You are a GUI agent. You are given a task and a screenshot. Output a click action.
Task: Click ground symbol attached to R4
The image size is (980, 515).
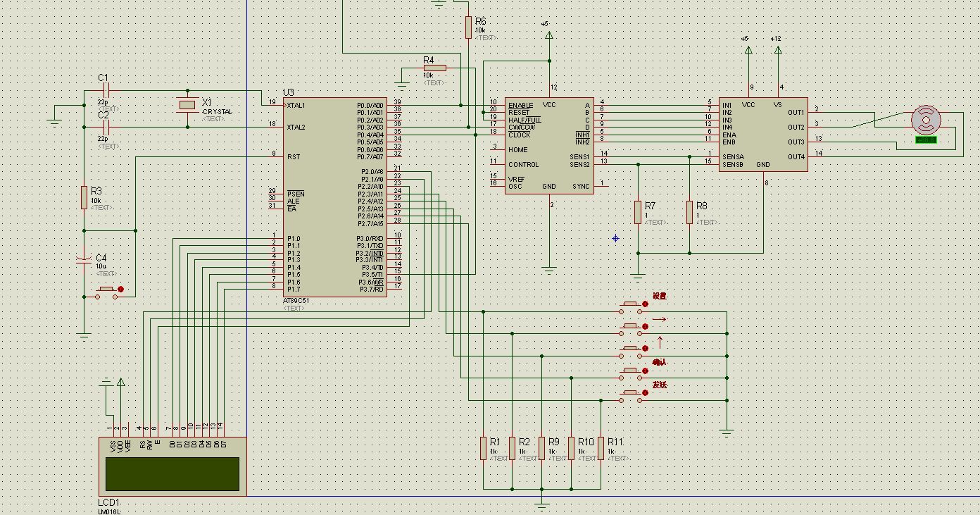402,86
